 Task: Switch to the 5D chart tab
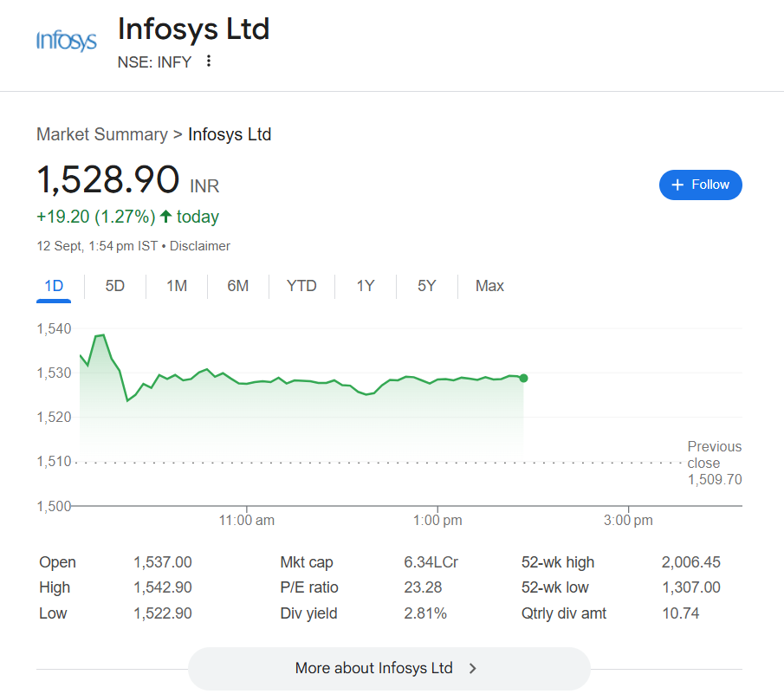point(115,286)
